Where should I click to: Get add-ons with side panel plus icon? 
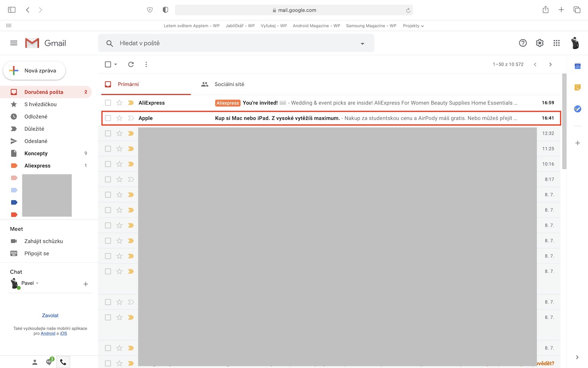coord(578,143)
